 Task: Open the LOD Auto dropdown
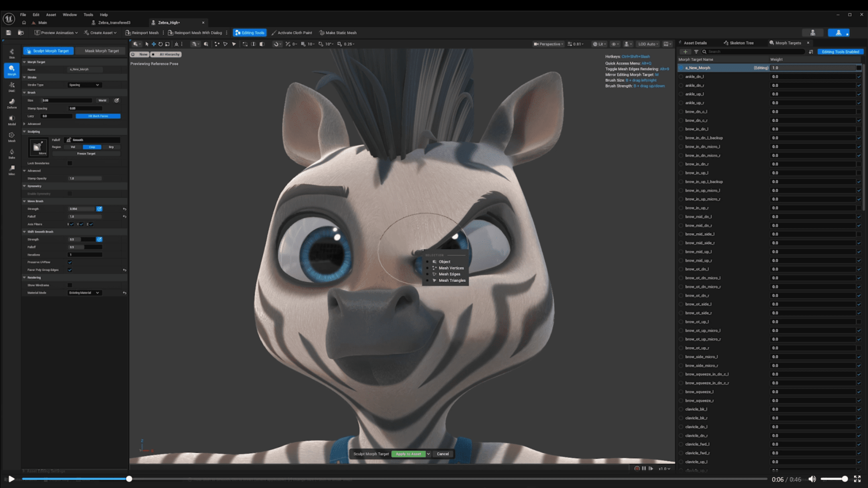click(648, 44)
